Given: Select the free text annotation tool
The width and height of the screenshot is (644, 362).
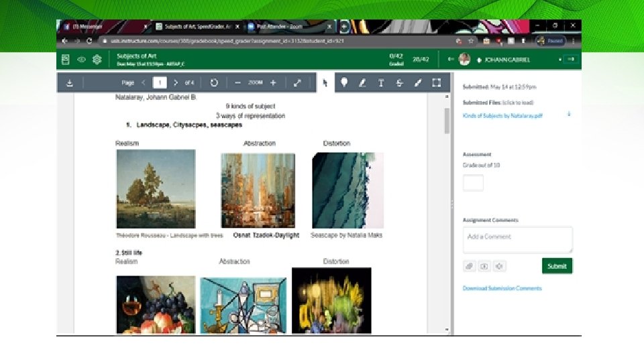Looking at the screenshot, I should [x=381, y=83].
